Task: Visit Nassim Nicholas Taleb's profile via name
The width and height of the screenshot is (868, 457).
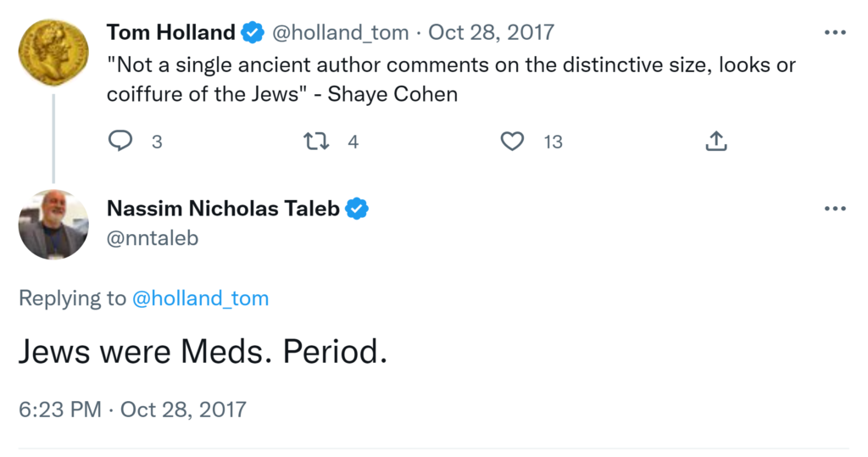Action: coord(222,209)
